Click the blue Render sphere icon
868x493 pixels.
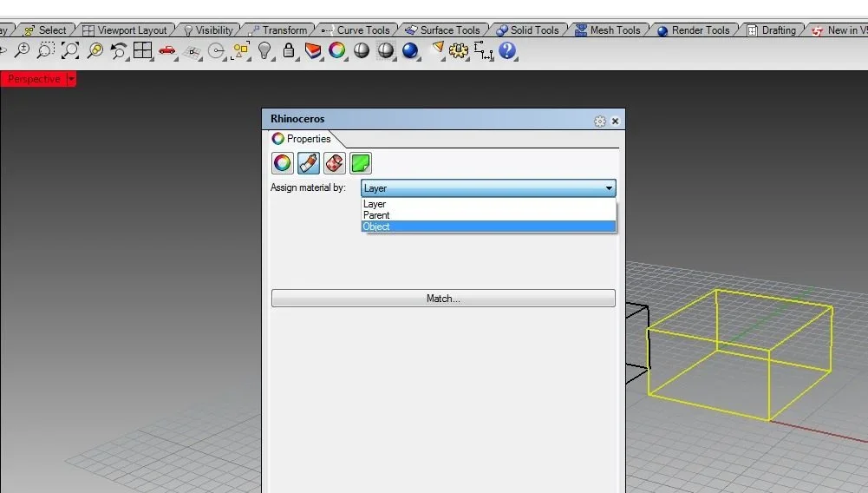[410, 51]
